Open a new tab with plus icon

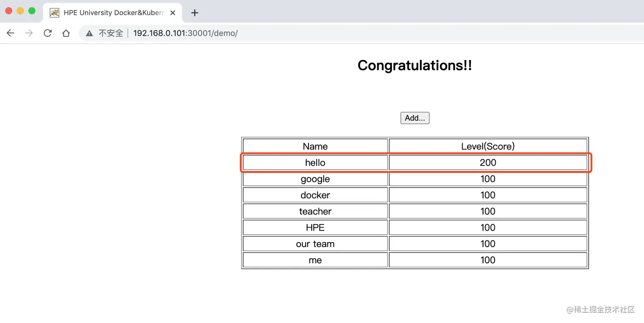195,13
